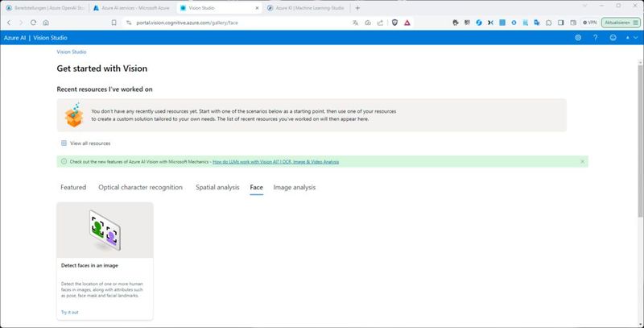
Task: Switch to Bereitstellungen Azure OpenAI tab
Action: point(46,8)
